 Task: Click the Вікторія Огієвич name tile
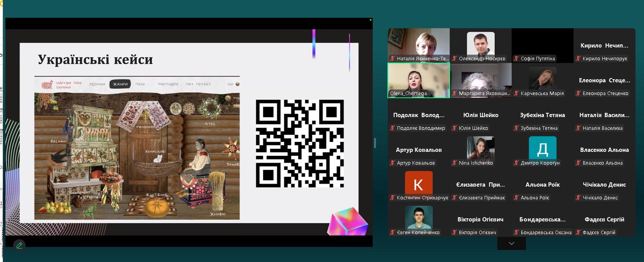pyautogui.click(x=481, y=219)
